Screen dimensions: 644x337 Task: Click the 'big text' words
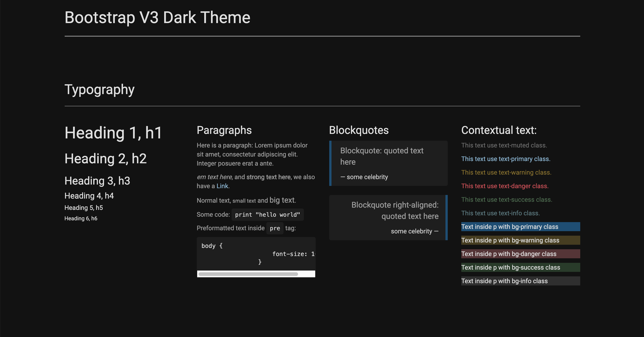coord(282,200)
